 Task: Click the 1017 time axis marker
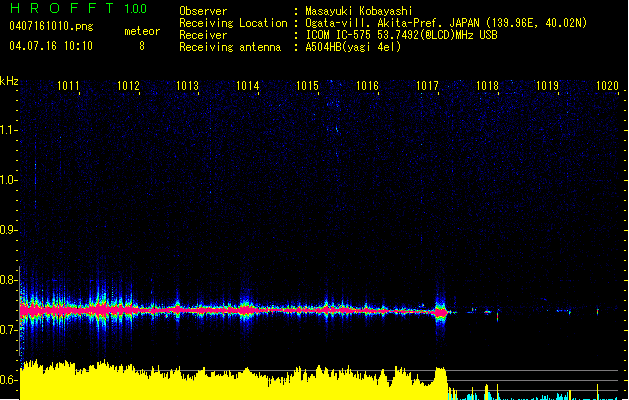(x=427, y=86)
